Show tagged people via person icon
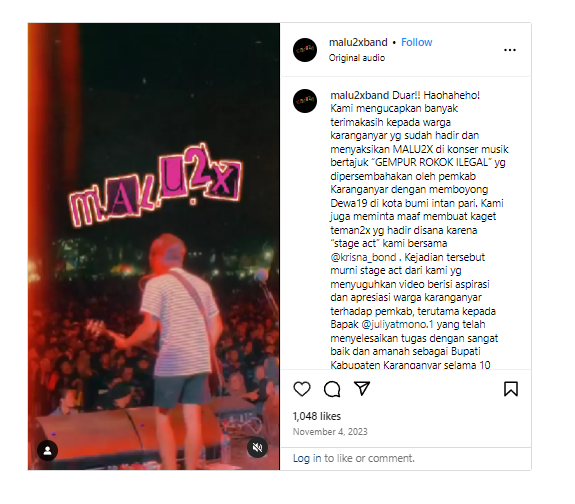Screen dimensions: 575x504 (48, 450)
